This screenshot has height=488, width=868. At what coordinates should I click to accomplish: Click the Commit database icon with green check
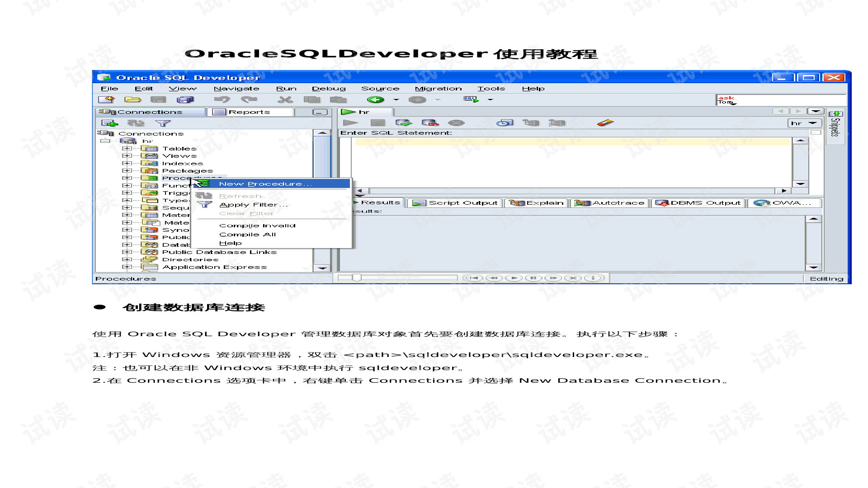pyautogui.click(x=403, y=123)
